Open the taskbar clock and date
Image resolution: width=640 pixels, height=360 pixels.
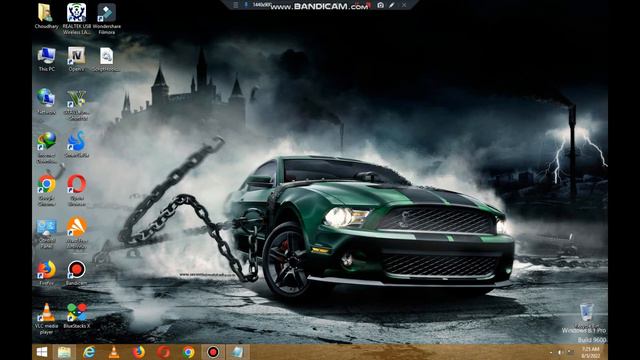pos(590,352)
